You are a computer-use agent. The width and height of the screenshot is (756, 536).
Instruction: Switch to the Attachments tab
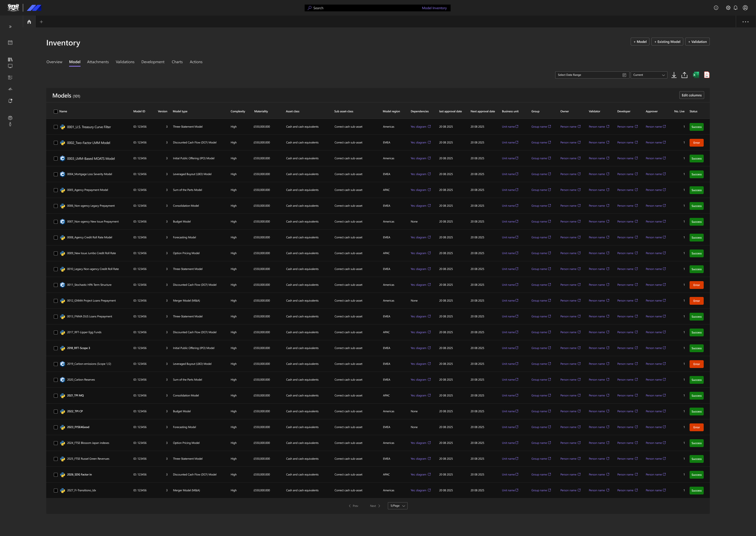(x=98, y=62)
